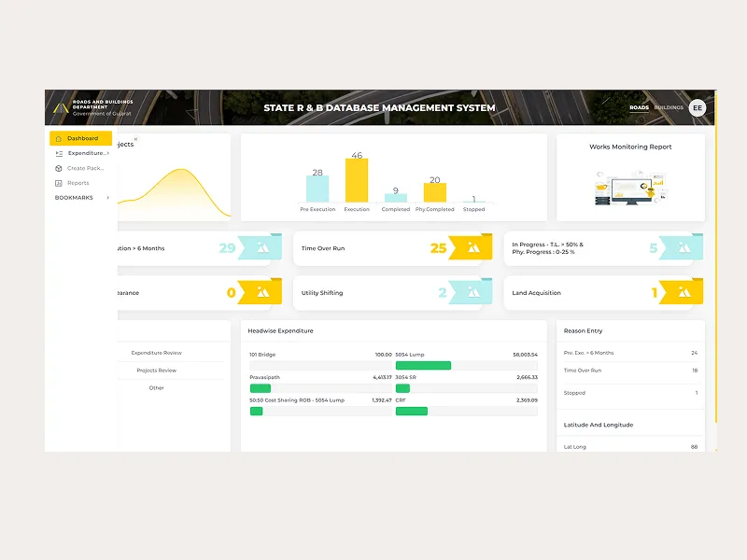Click the 5054 Lump progress bar
This screenshot has height=560, width=747.
click(423, 366)
